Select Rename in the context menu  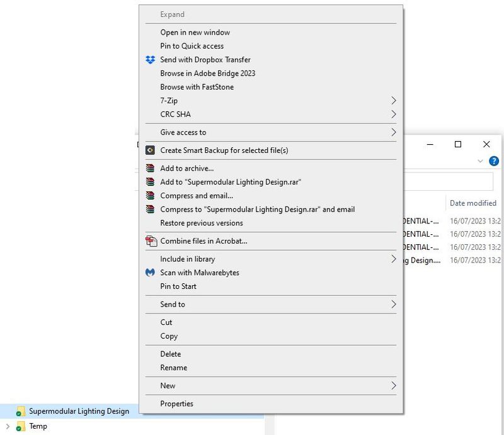pos(174,368)
